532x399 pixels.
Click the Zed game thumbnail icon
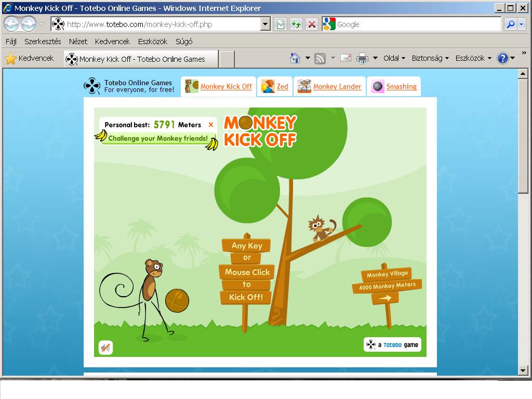[268, 86]
